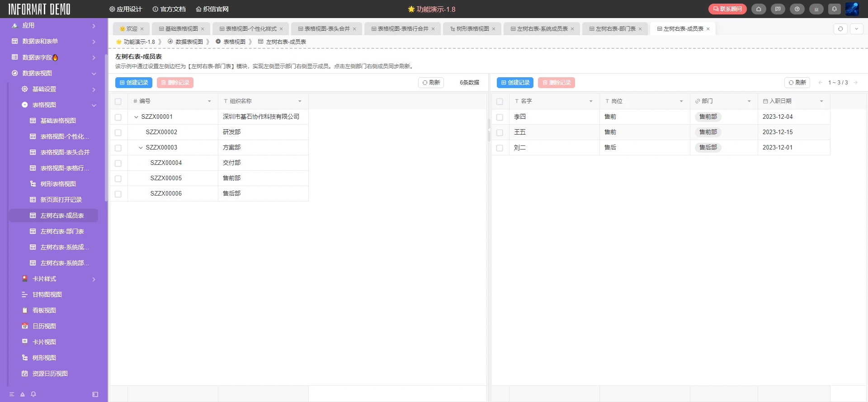
Task: Toggle select-all checkbox in left table header
Action: pyautogui.click(x=118, y=102)
